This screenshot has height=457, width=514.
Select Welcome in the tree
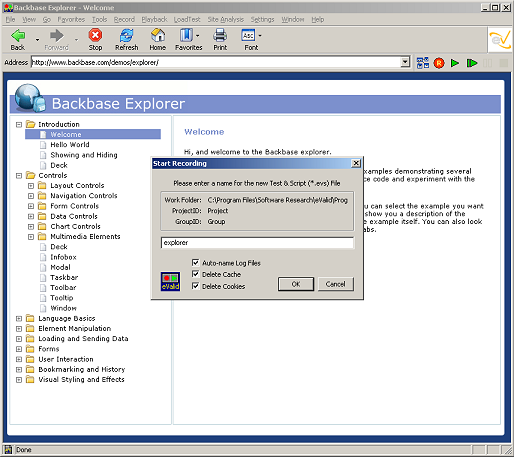point(66,134)
